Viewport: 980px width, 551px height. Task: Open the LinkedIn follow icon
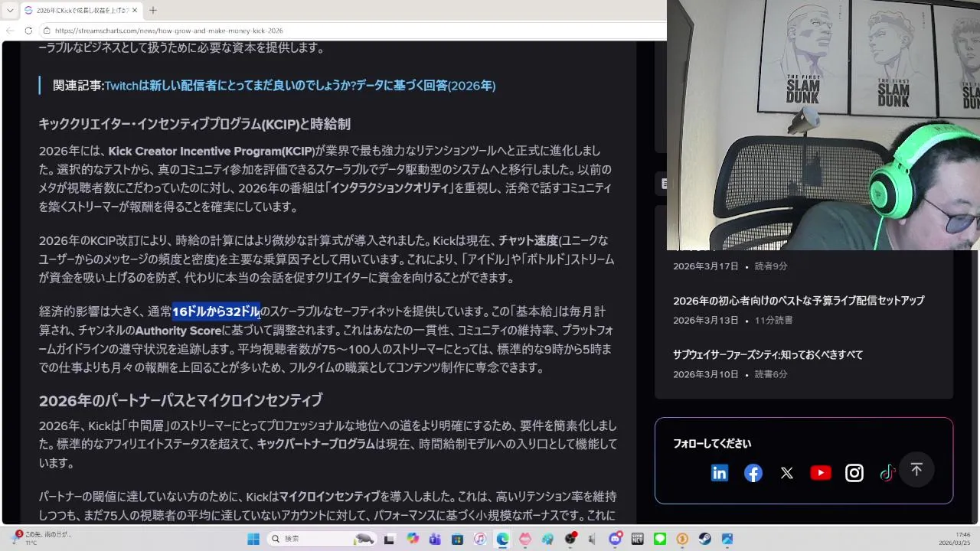click(720, 473)
